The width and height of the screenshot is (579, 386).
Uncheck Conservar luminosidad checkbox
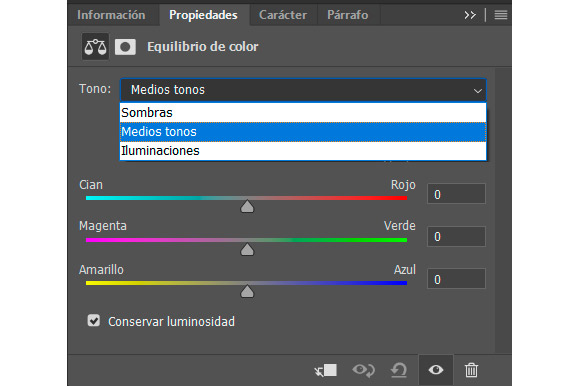(x=94, y=321)
